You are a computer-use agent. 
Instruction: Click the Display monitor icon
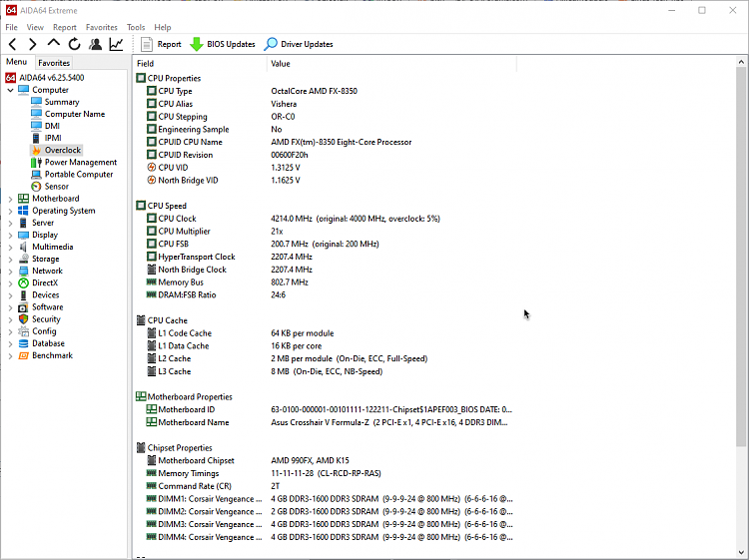[23, 235]
